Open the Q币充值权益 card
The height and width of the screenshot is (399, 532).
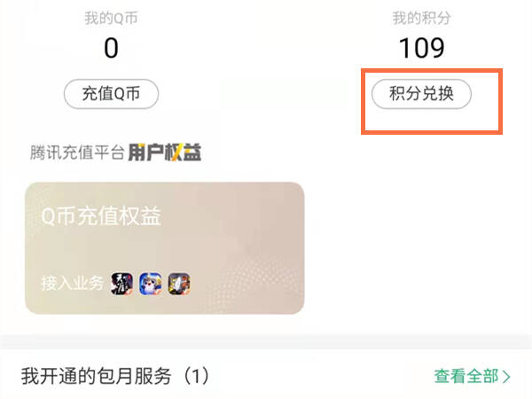tap(165, 248)
